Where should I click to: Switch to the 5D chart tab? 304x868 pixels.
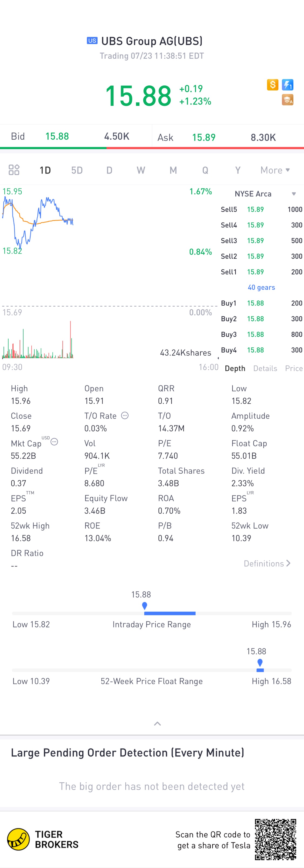[77, 170]
